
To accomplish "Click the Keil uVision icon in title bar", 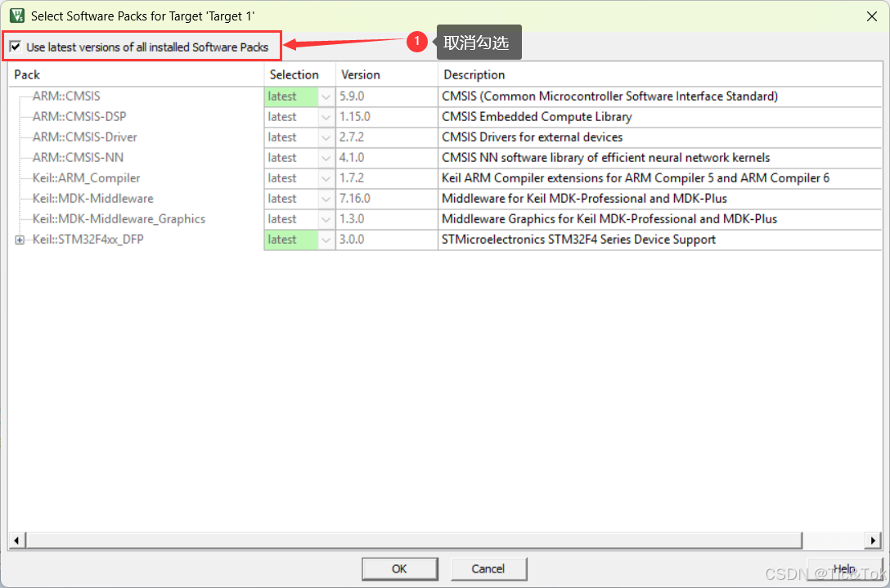I will pyautogui.click(x=17, y=16).
